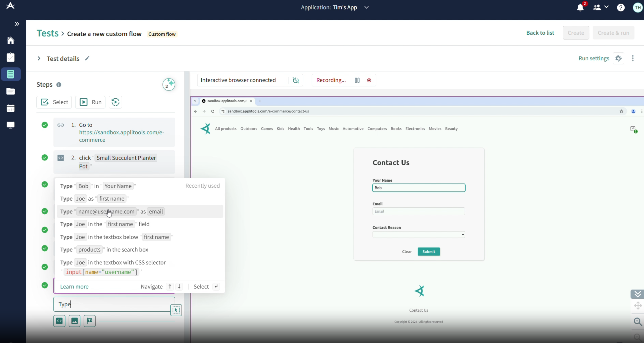Open the home icon in sidebar

10,41
